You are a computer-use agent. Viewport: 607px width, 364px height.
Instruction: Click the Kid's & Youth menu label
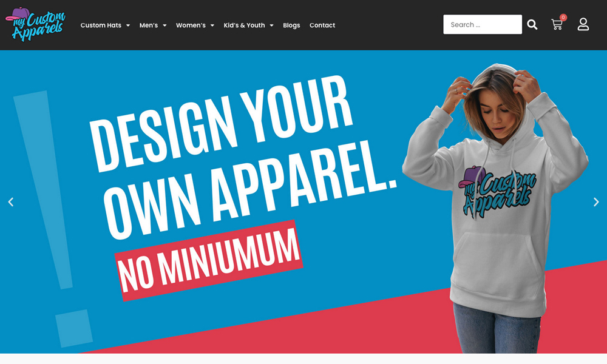coord(244,25)
